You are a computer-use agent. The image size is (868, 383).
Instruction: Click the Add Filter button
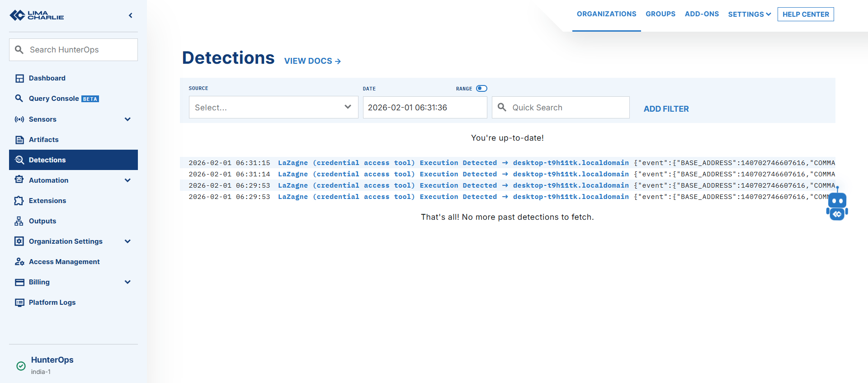click(666, 109)
